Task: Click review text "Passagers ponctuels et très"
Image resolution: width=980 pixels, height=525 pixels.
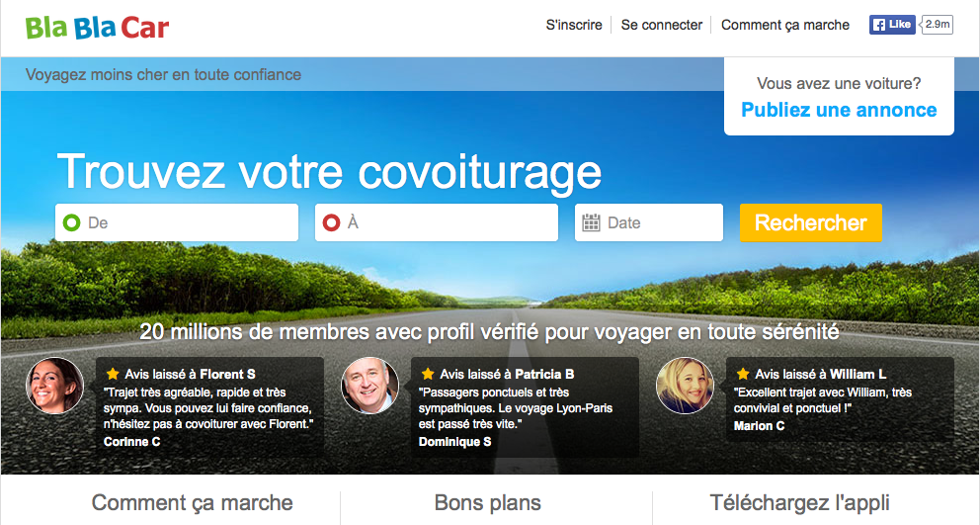Action: (516, 408)
